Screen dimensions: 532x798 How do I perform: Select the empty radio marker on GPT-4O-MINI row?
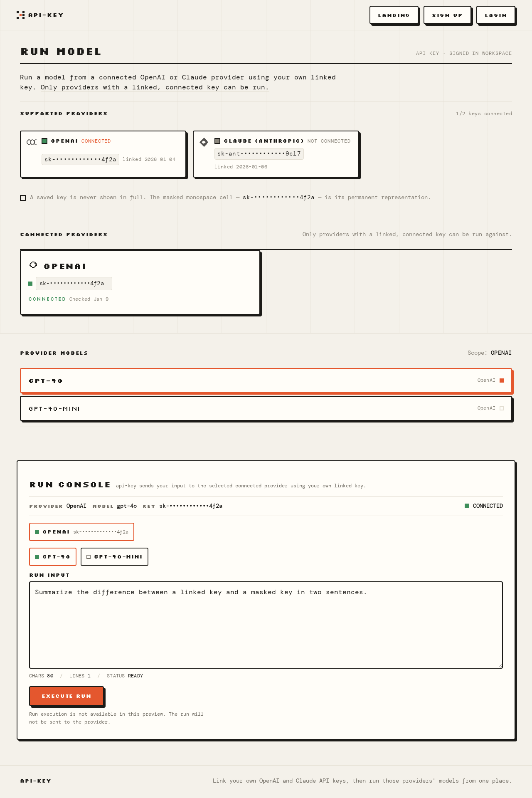(502, 408)
